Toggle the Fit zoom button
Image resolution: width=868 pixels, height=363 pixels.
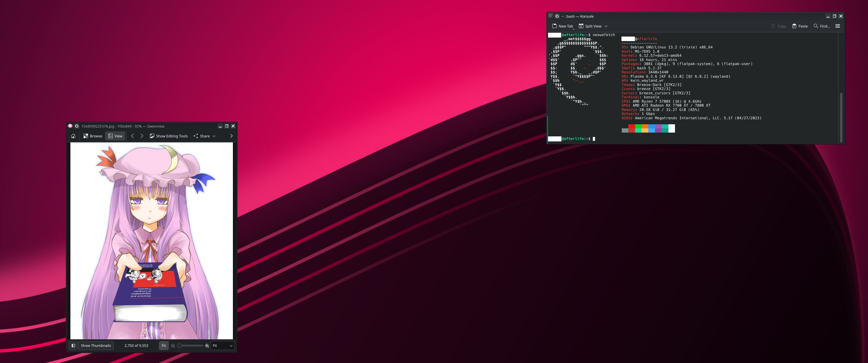coord(164,346)
